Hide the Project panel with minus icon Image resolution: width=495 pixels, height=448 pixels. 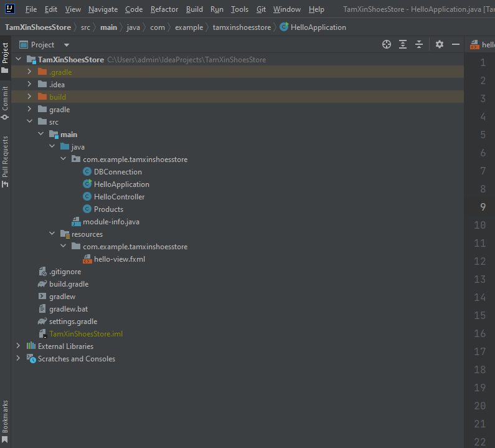pyautogui.click(x=456, y=44)
